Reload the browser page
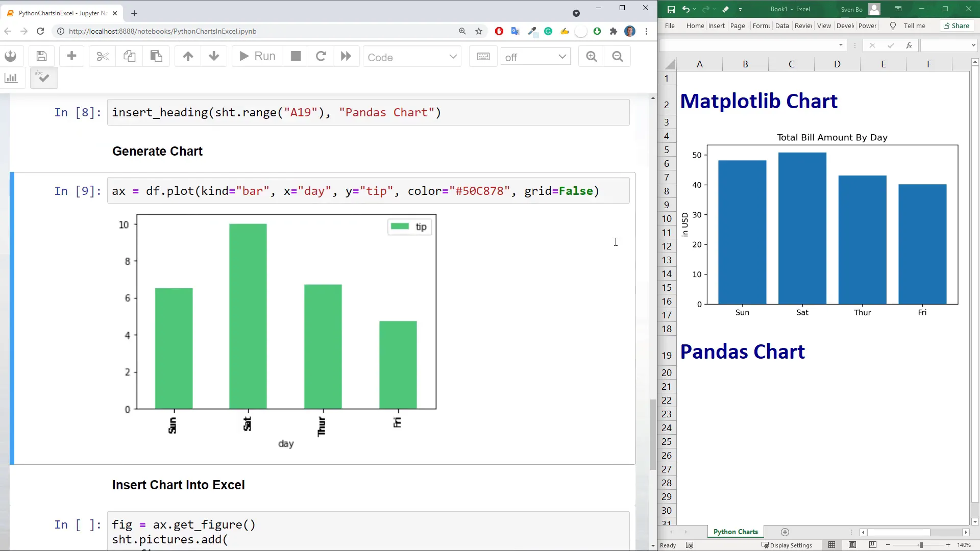980x551 pixels. click(x=40, y=31)
